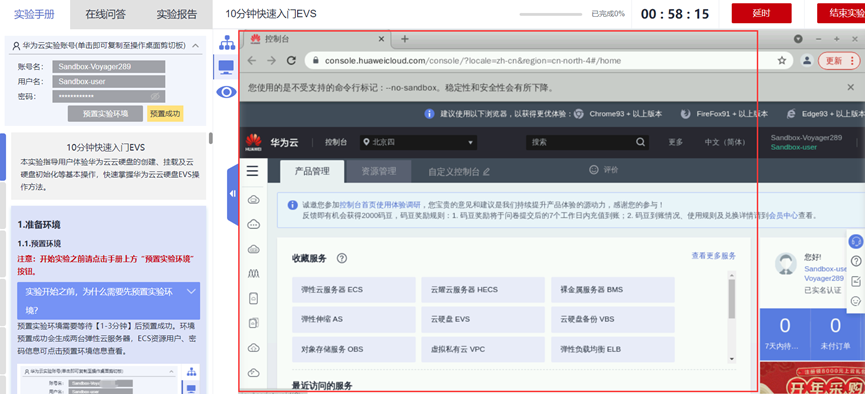Click the red 延时 button
865x394 pixels.
click(x=761, y=13)
